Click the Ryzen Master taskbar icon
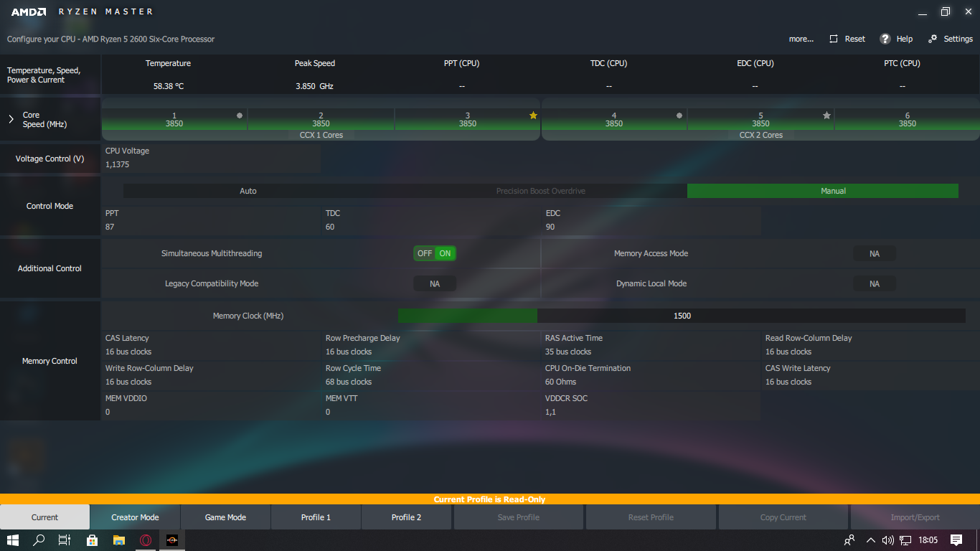 pos(172,540)
